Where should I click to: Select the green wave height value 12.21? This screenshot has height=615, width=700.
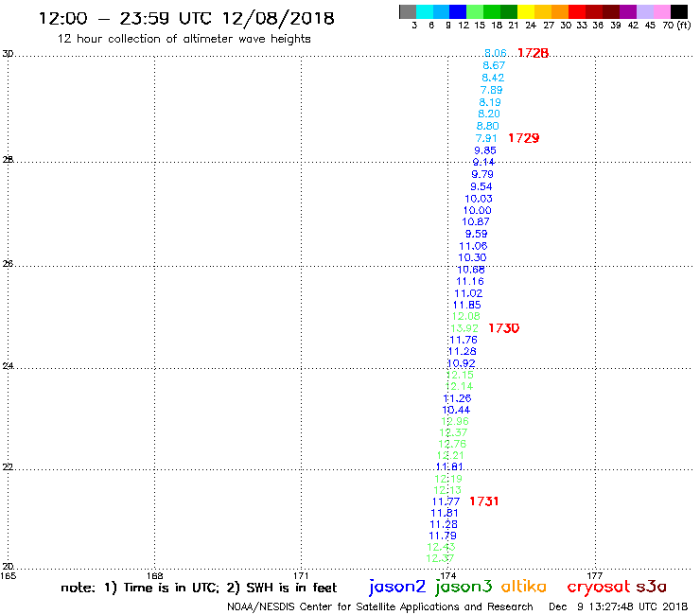(450, 455)
